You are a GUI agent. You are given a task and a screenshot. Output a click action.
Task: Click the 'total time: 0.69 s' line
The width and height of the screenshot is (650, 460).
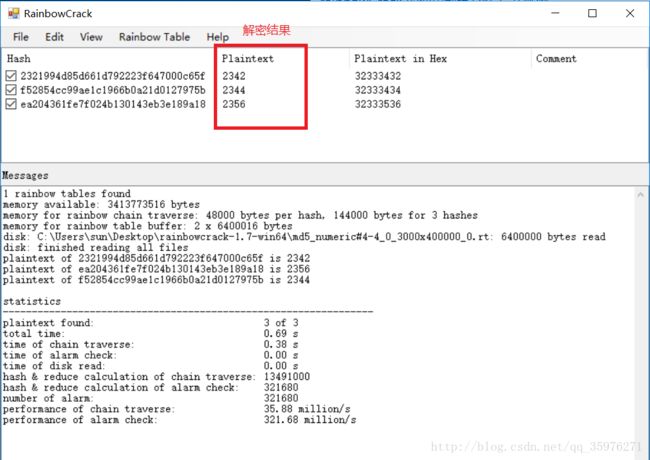151,334
